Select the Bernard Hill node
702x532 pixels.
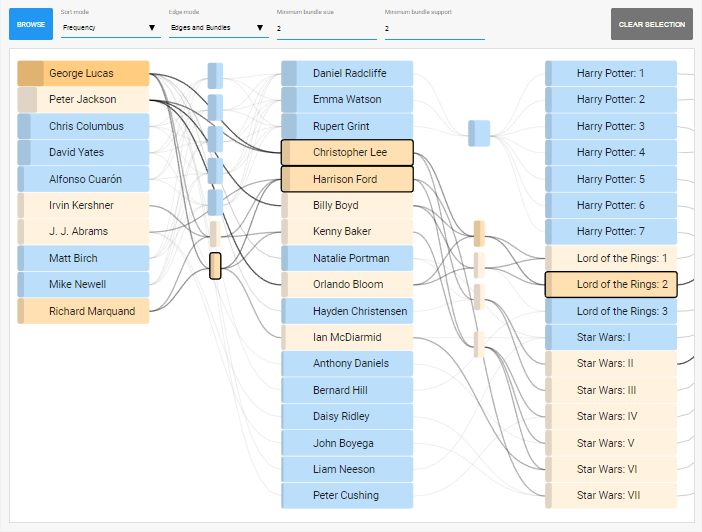coord(347,390)
